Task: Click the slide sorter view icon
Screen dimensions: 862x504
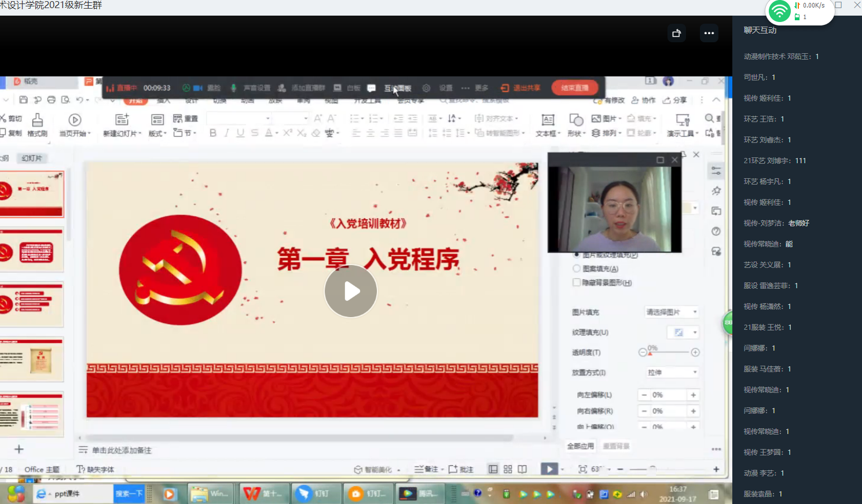Action: (x=508, y=469)
